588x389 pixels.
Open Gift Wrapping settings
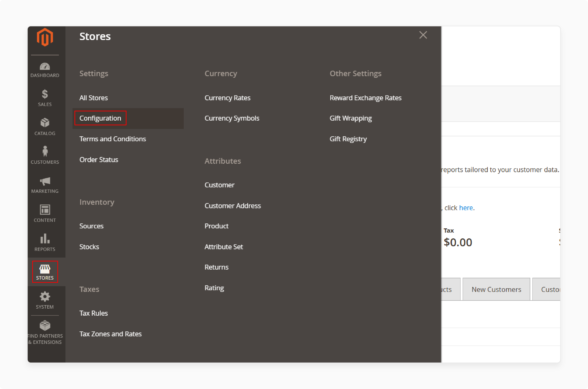[x=351, y=118]
